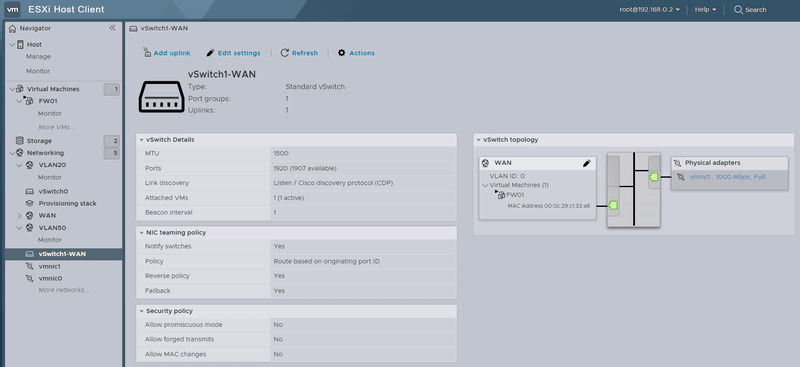Collapse the VLAN50 tree node
Viewport: 800px width, 367px height.
click(19, 228)
